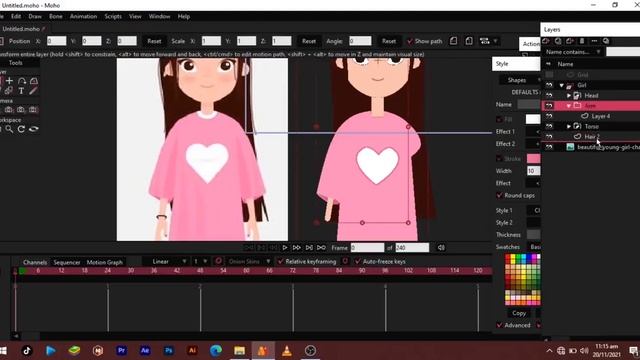
Task: Hide the Torso layer
Action: (549, 126)
